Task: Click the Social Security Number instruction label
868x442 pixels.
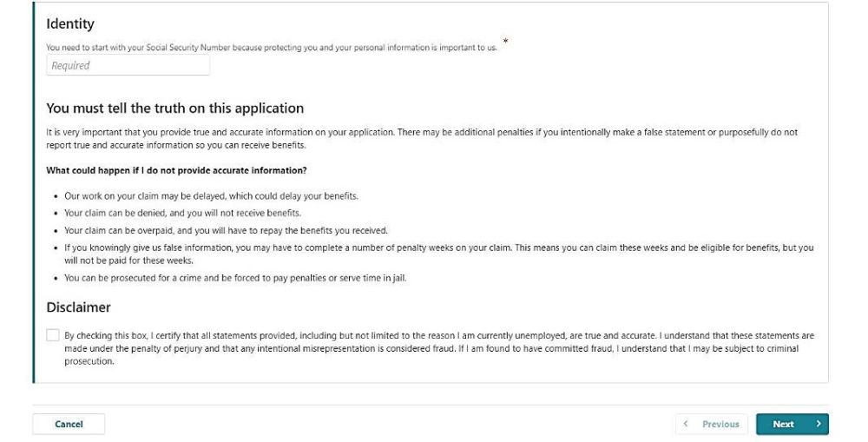Action: click(272, 47)
